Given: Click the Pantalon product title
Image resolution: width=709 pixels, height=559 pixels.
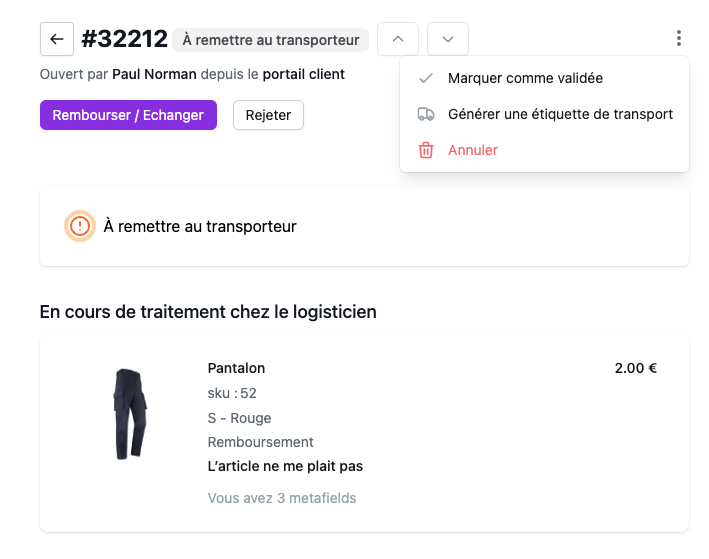Looking at the screenshot, I should click(x=236, y=368).
